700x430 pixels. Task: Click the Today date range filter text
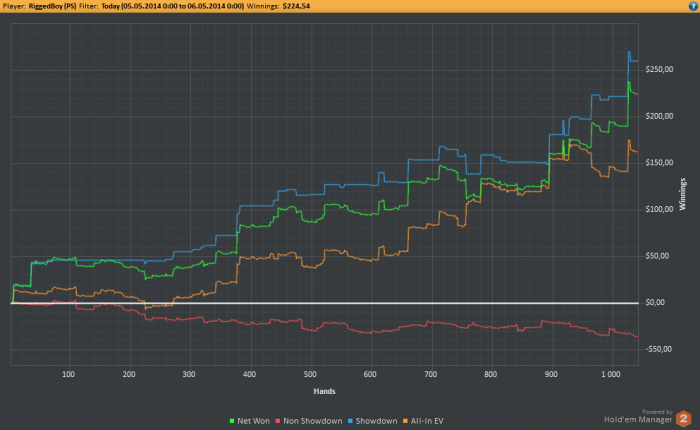(x=172, y=6)
